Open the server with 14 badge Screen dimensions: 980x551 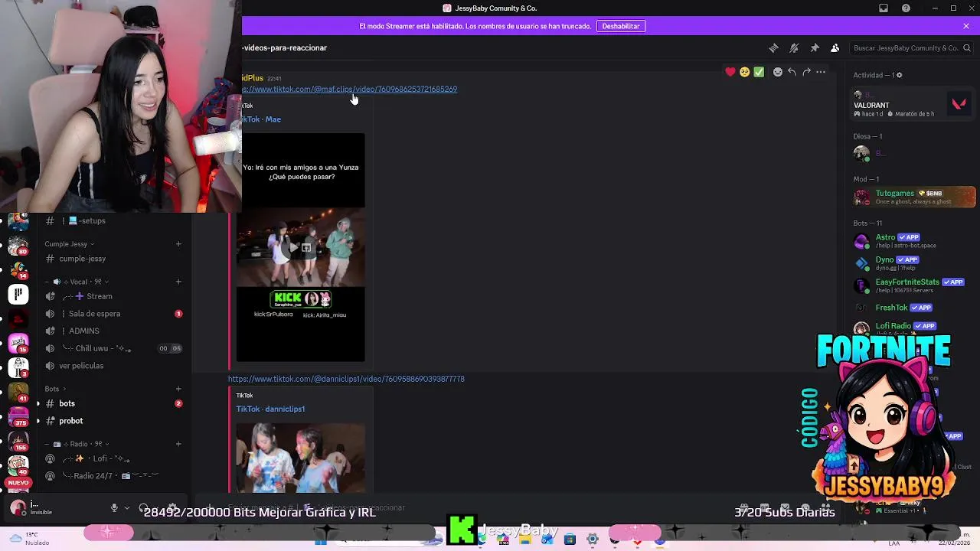[x=18, y=270]
